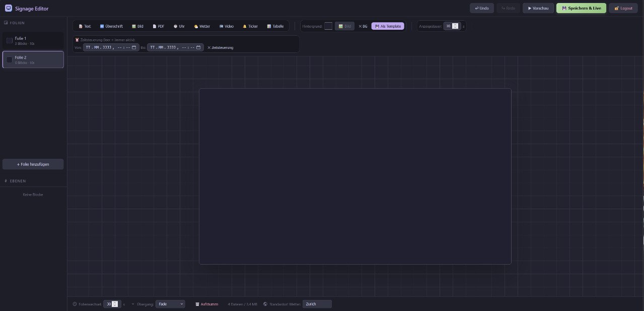Screen dimensions: 644x311
Task: Increment the Anzeigedauer stepper
Action: pos(455,25)
